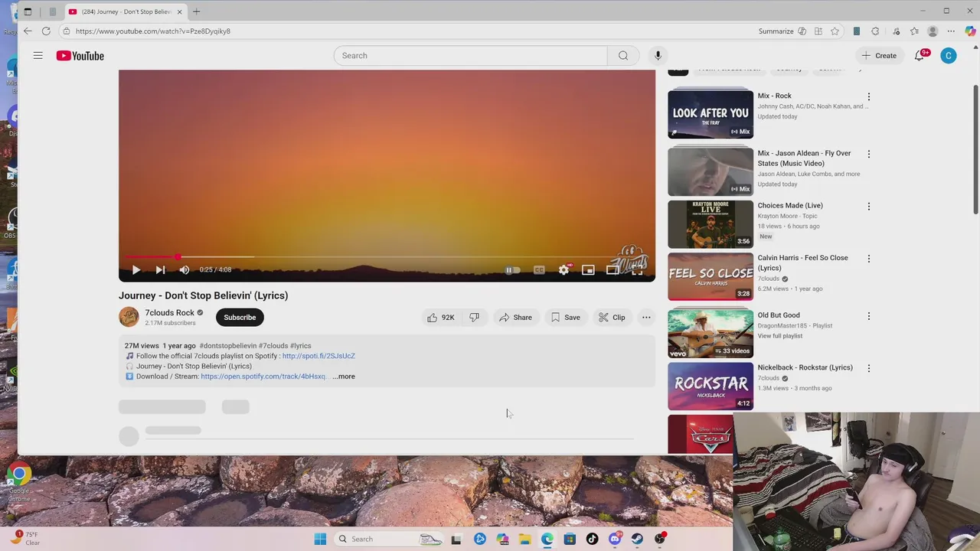Open the Windows Start menu
980x551 pixels.
(320, 539)
